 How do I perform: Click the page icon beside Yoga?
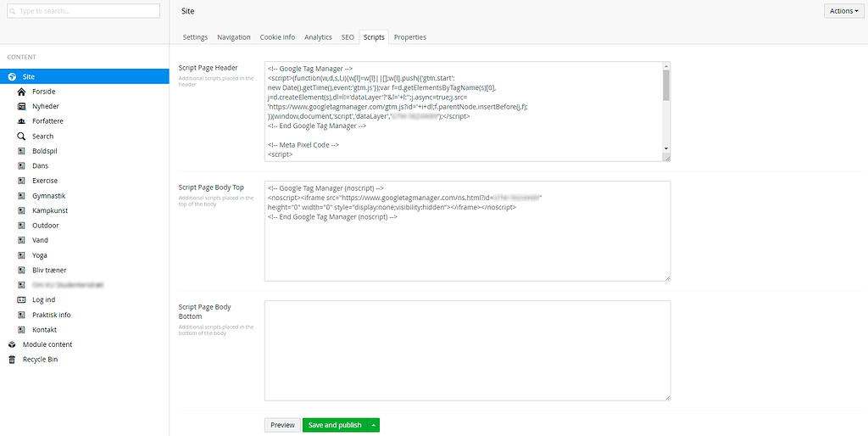pos(21,255)
